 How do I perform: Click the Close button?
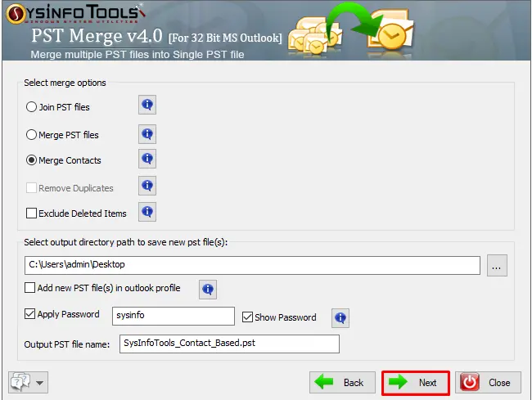(x=488, y=382)
